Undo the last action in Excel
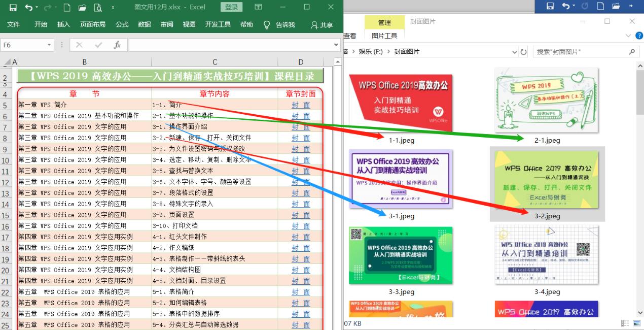 pos(29,7)
